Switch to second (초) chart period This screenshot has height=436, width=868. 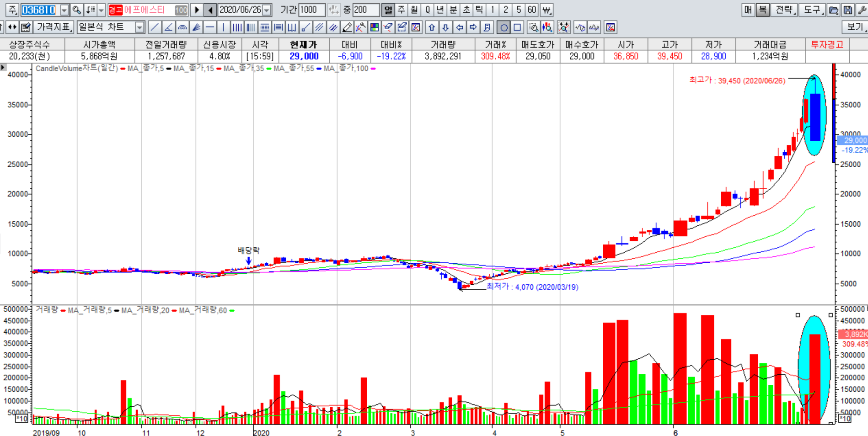pyautogui.click(x=466, y=10)
